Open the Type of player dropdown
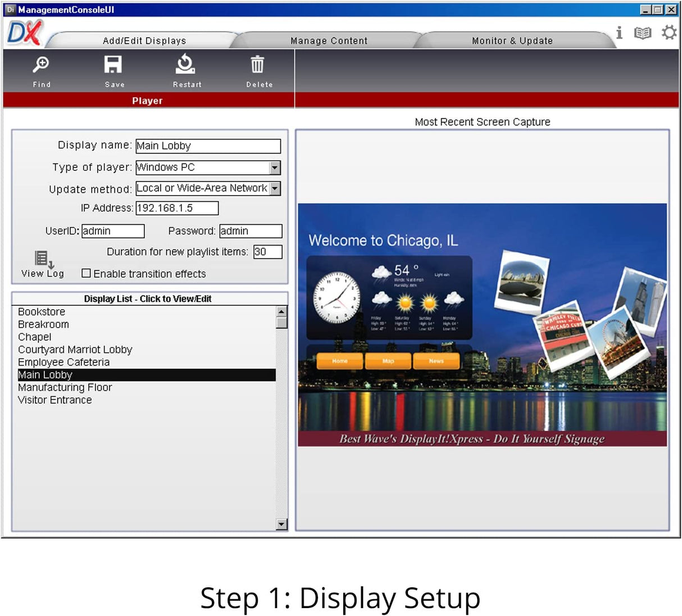 274,167
